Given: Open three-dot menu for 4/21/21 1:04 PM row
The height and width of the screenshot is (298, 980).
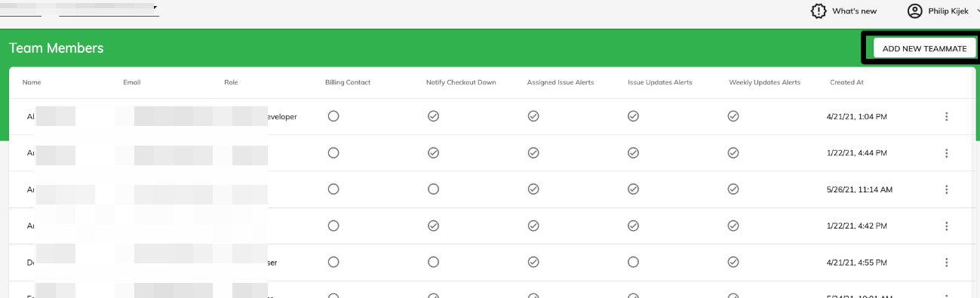Looking at the screenshot, I should click(946, 117).
